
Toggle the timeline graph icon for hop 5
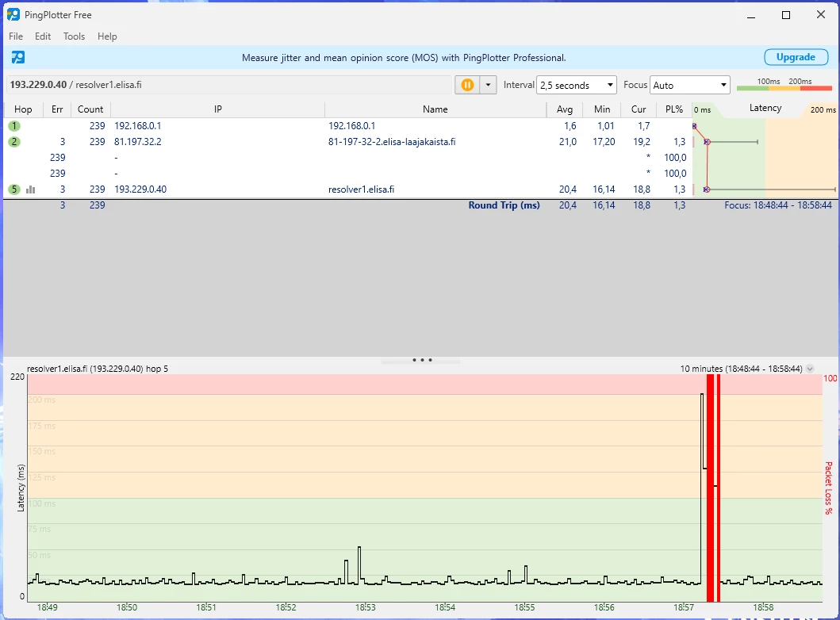coord(30,189)
